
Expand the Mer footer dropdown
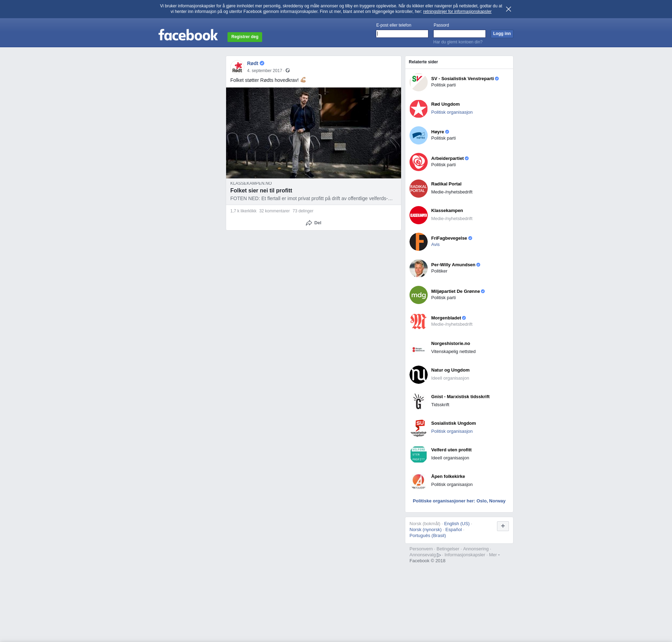tap(494, 555)
